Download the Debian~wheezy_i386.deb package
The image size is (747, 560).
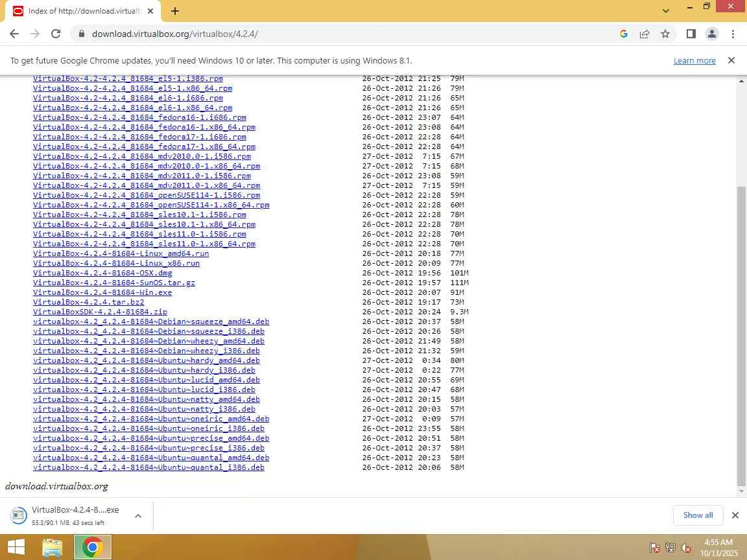[x=147, y=351]
